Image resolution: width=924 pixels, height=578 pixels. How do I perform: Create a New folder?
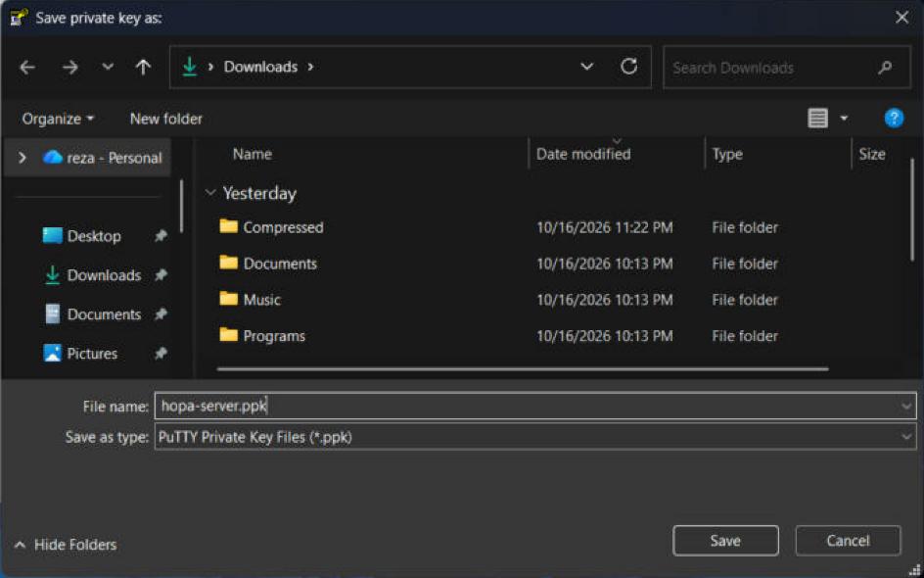(x=166, y=119)
